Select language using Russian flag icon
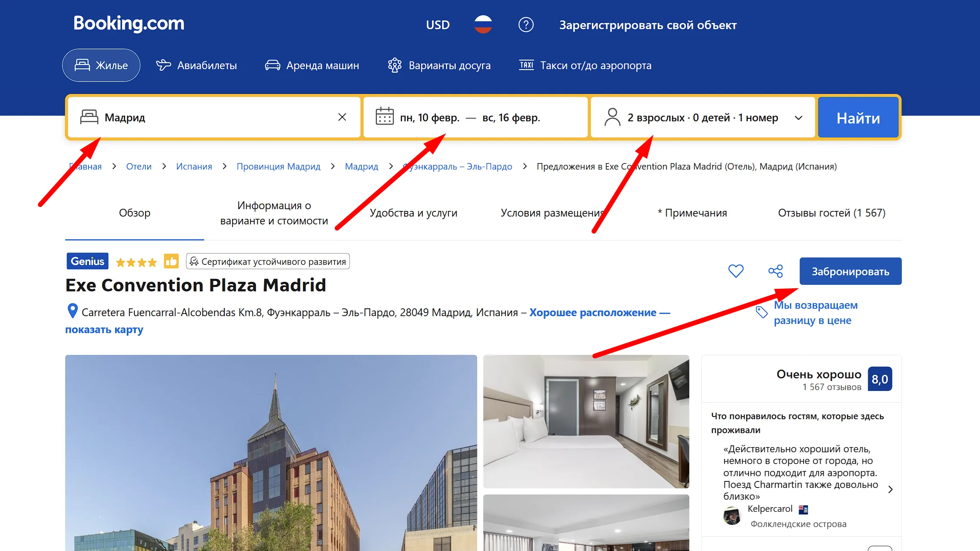The image size is (980, 551). pyautogui.click(x=483, y=24)
